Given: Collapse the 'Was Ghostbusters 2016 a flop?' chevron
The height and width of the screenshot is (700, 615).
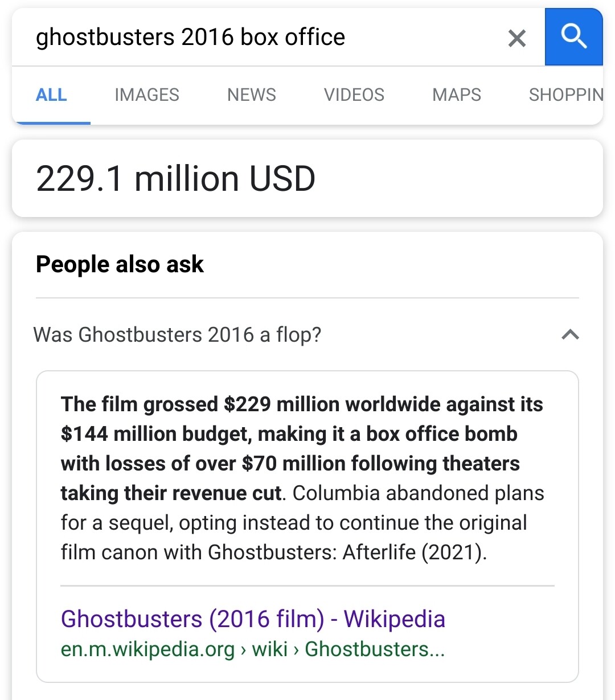Looking at the screenshot, I should (570, 334).
